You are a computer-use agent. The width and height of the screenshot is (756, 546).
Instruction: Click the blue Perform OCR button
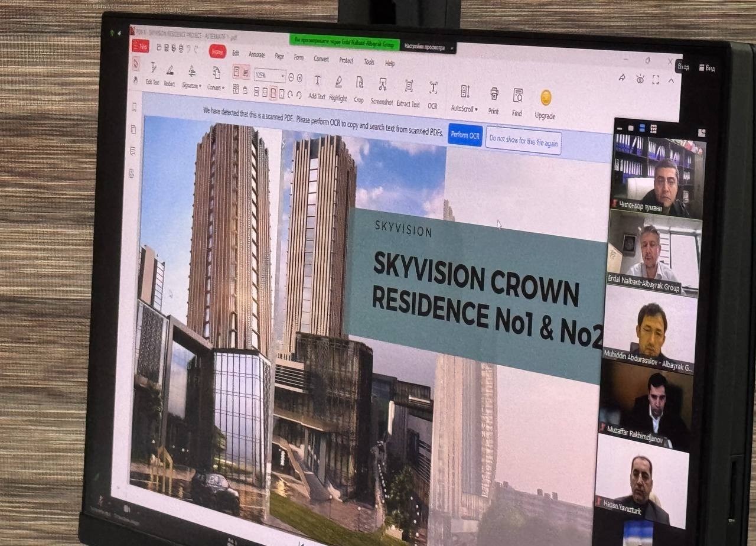pyautogui.click(x=465, y=135)
